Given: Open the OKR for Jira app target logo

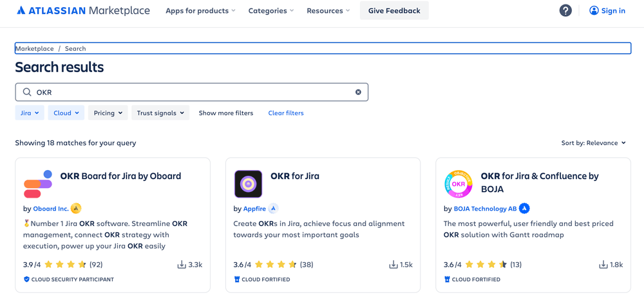Looking at the screenshot, I should 248,184.
